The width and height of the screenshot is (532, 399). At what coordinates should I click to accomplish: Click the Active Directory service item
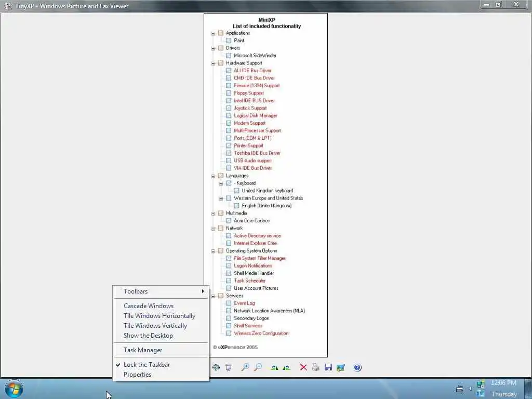(x=257, y=235)
